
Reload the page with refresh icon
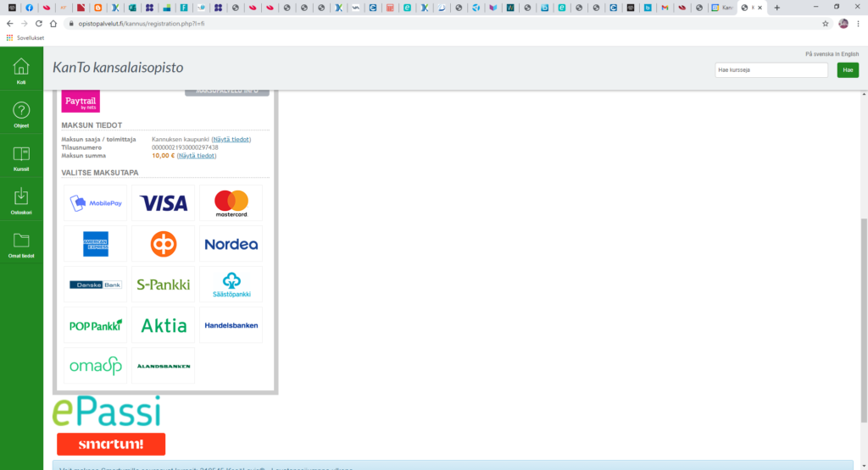coord(39,24)
